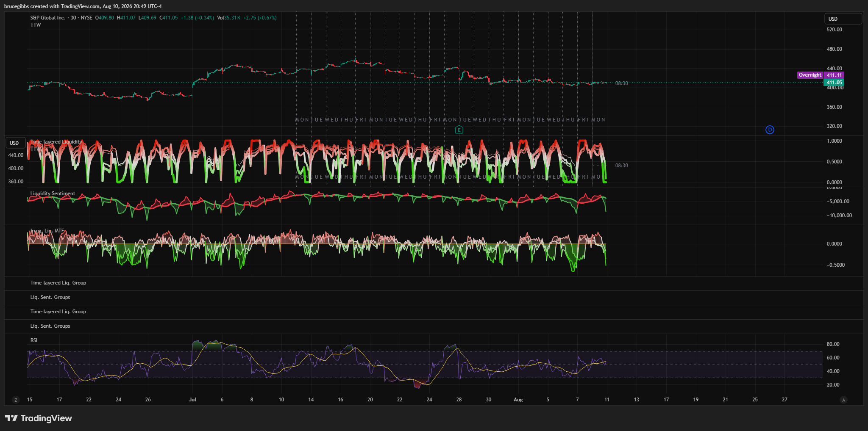Click the Aug label on the time axis
The image size is (868, 431).
coord(518,400)
